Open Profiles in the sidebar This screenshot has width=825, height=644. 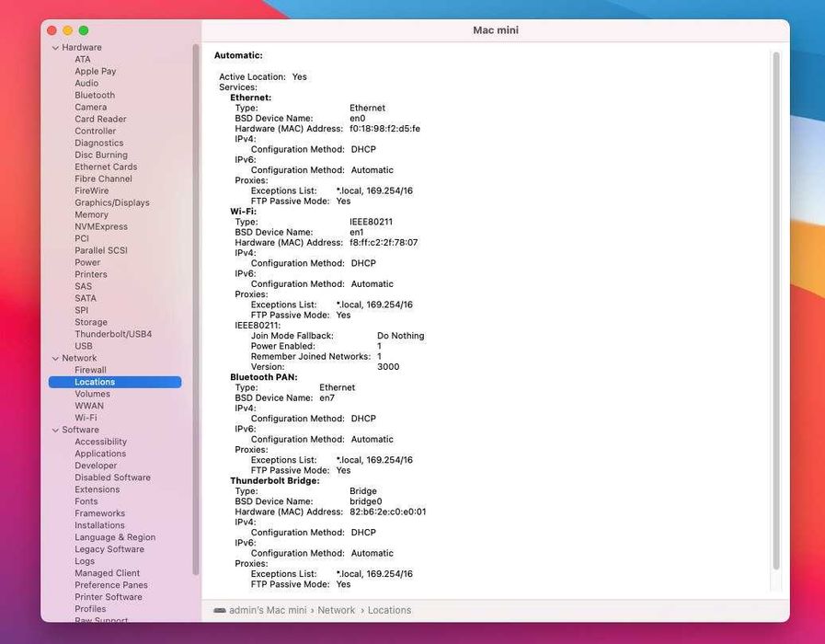coord(90,609)
